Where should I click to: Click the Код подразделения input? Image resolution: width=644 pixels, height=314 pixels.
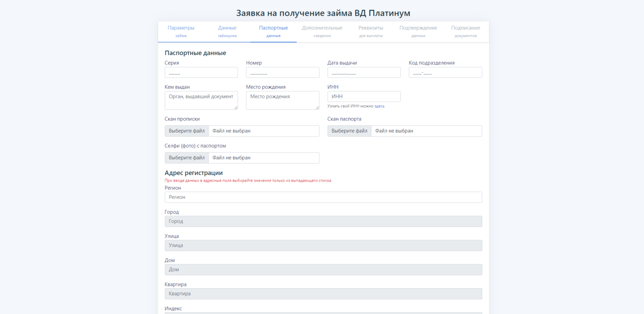pyautogui.click(x=445, y=72)
